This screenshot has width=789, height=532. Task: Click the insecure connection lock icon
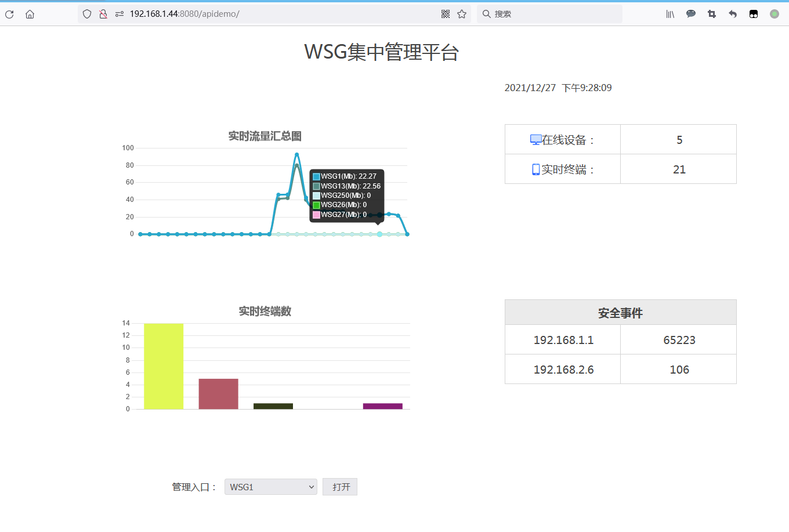(x=103, y=14)
